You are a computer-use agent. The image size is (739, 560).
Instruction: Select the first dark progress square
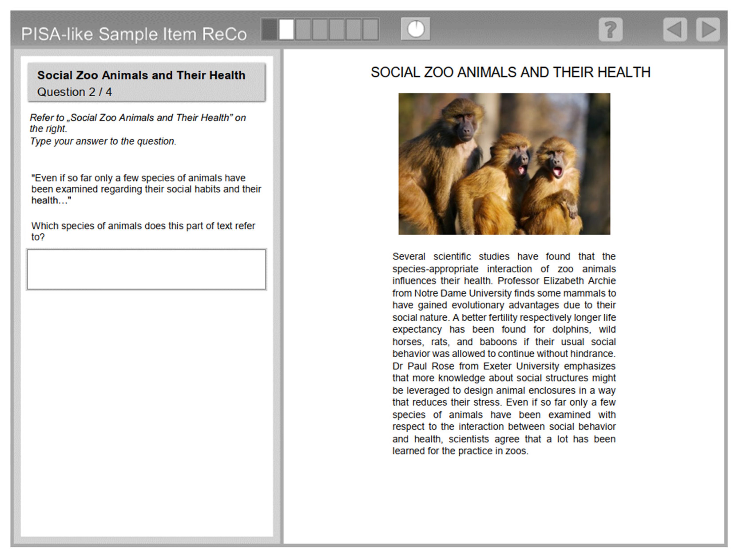point(270,29)
